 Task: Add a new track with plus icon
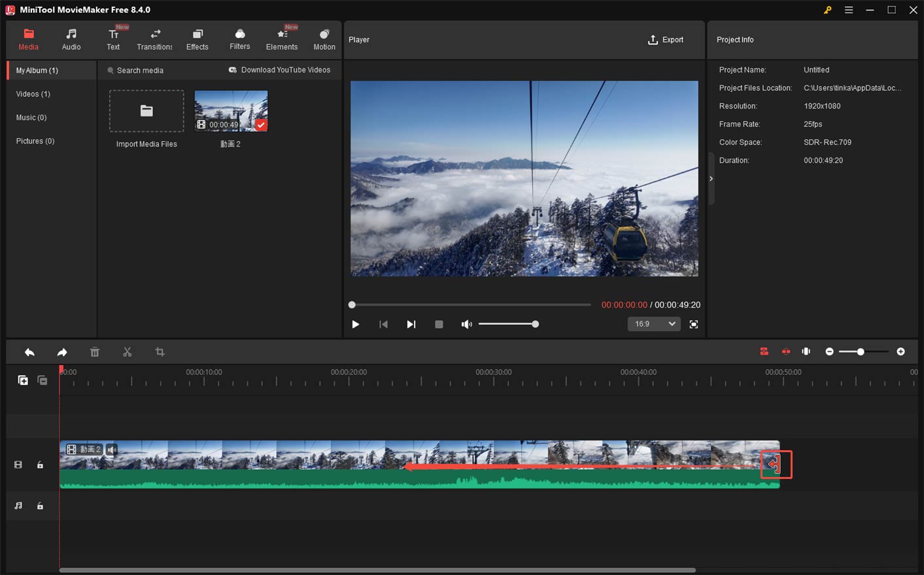[23, 380]
